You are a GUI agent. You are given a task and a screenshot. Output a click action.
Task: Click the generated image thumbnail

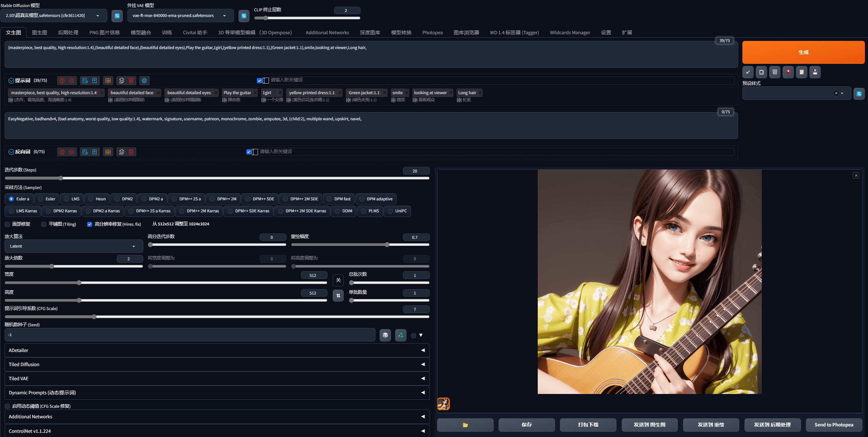pyautogui.click(x=444, y=404)
